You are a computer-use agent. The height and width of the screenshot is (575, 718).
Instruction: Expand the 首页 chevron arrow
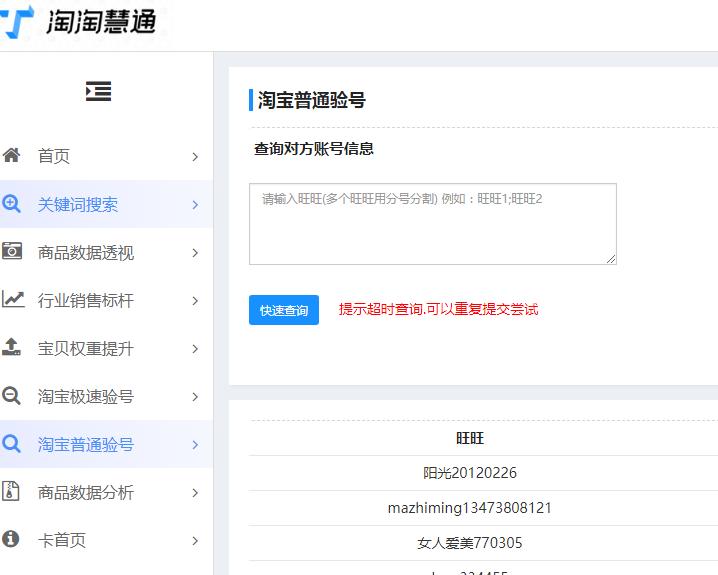195,157
